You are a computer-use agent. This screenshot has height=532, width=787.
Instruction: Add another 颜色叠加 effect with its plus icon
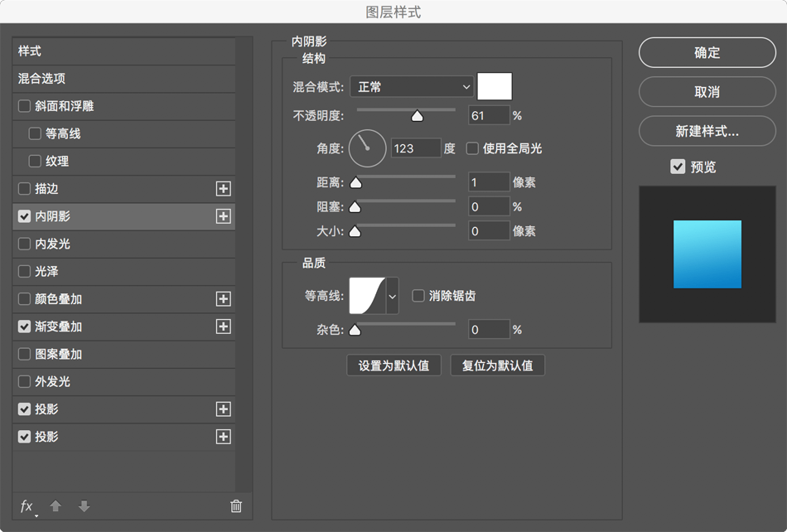coord(224,298)
